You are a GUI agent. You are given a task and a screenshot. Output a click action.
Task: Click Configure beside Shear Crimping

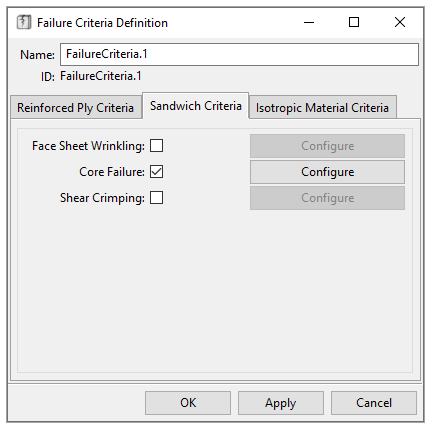pos(327,198)
